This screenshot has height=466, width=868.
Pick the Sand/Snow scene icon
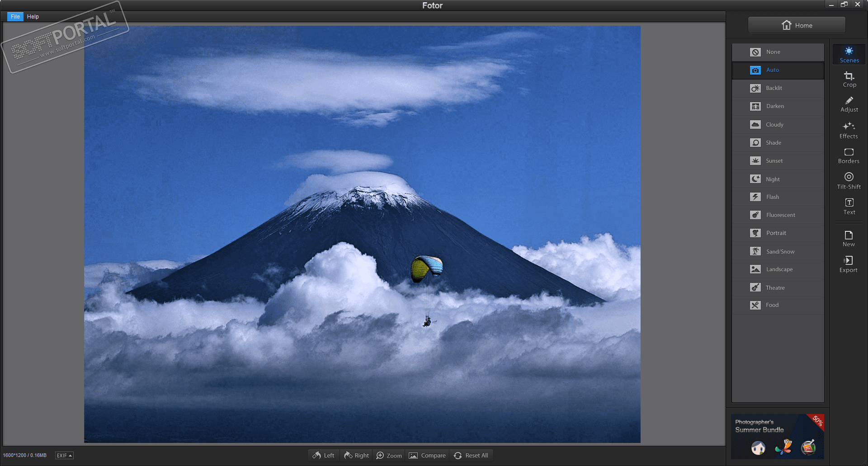click(755, 251)
